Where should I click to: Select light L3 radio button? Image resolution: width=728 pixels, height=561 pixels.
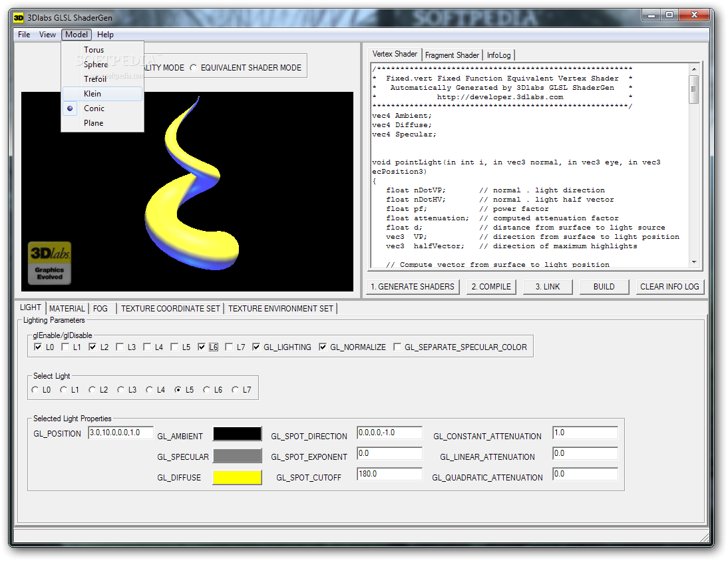120,390
